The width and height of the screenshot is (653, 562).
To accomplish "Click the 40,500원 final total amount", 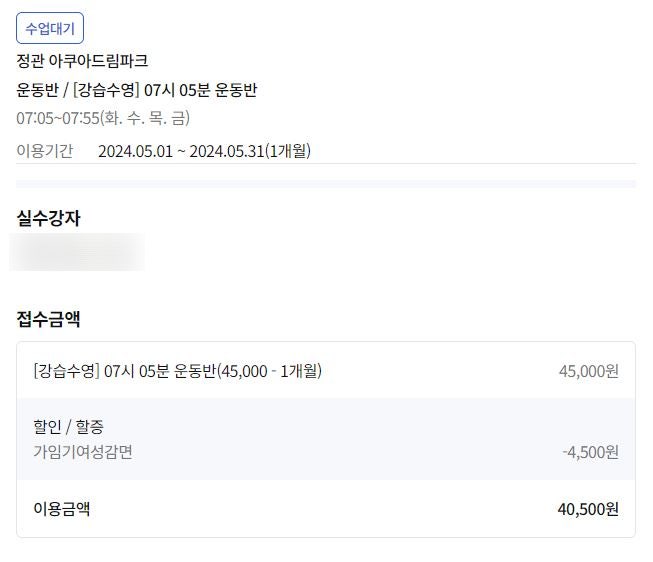I will (x=588, y=509).
